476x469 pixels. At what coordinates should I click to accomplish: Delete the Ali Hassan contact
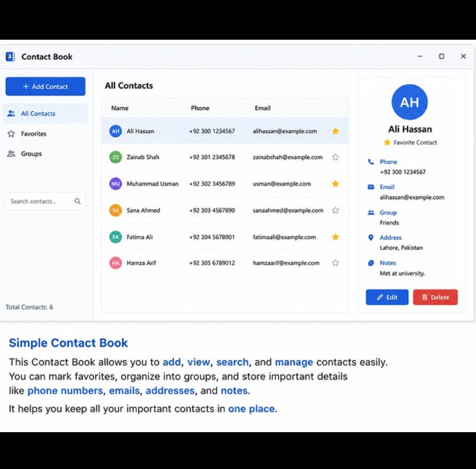pos(435,298)
